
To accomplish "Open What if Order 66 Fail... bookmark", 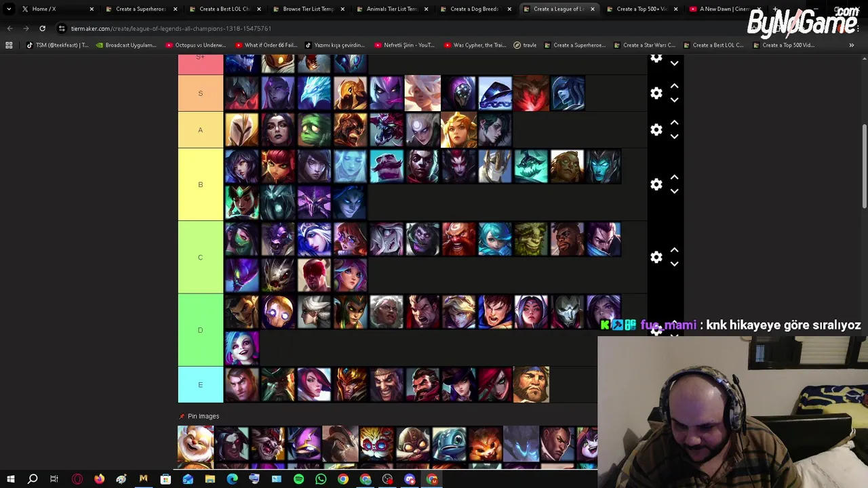I will click(x=266, y=45).
